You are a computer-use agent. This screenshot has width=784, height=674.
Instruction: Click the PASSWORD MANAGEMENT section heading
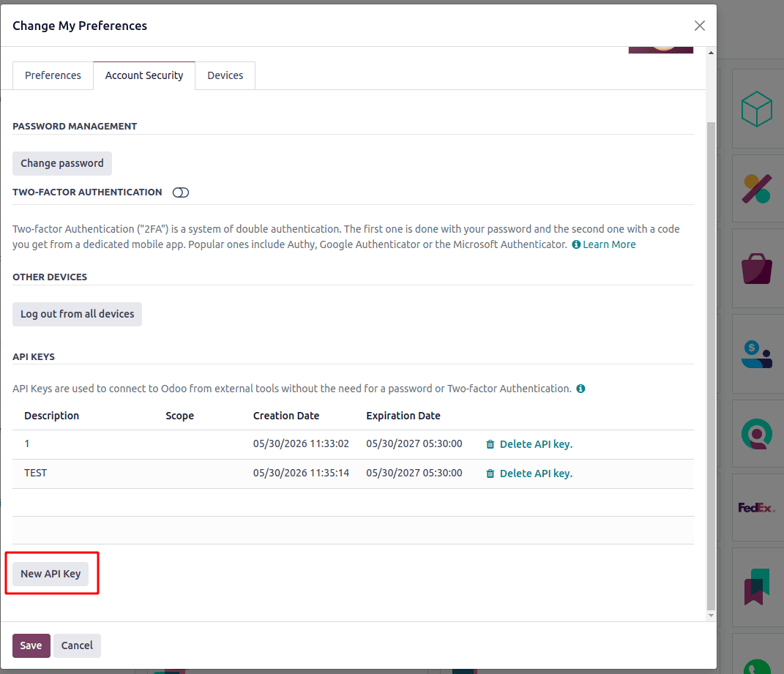[x=75, y=127]
